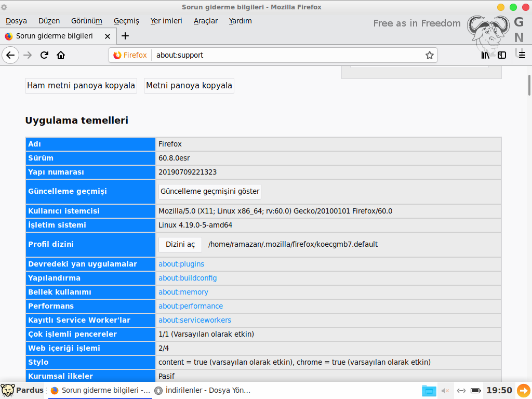The height and width of the screenshot is (399, 532).
Task: Open the about:buildconfig link
Action: [188, 278]
